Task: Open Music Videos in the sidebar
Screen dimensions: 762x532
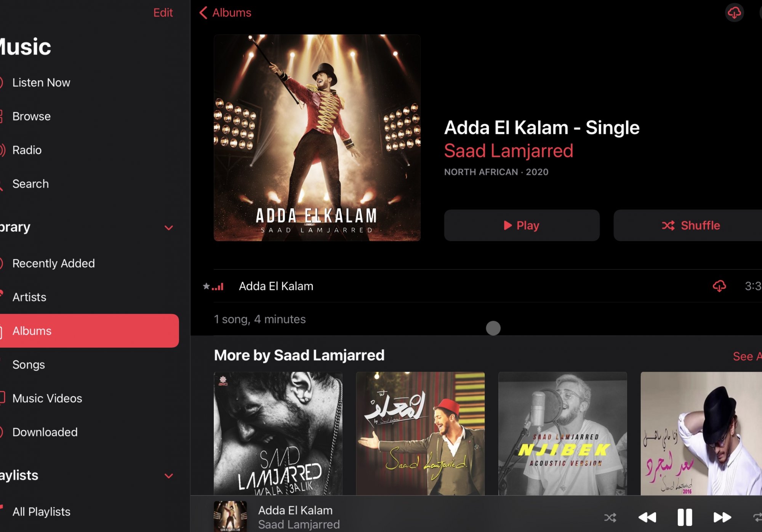Action: pos(47,398)
